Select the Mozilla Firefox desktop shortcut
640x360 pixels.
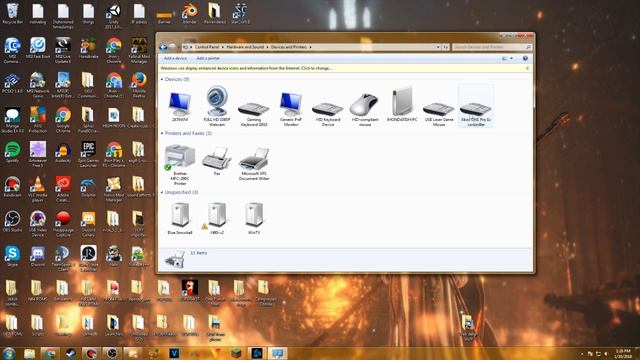[139, 84]
